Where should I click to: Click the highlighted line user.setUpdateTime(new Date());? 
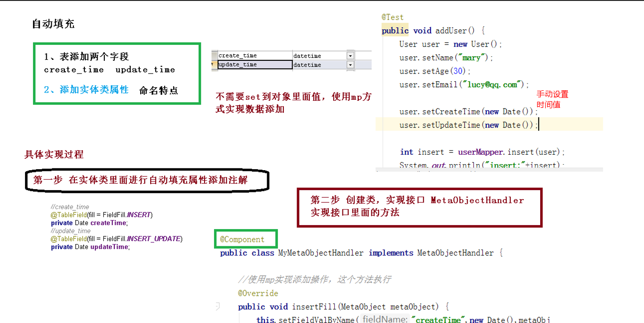click(x=469, y=125)
